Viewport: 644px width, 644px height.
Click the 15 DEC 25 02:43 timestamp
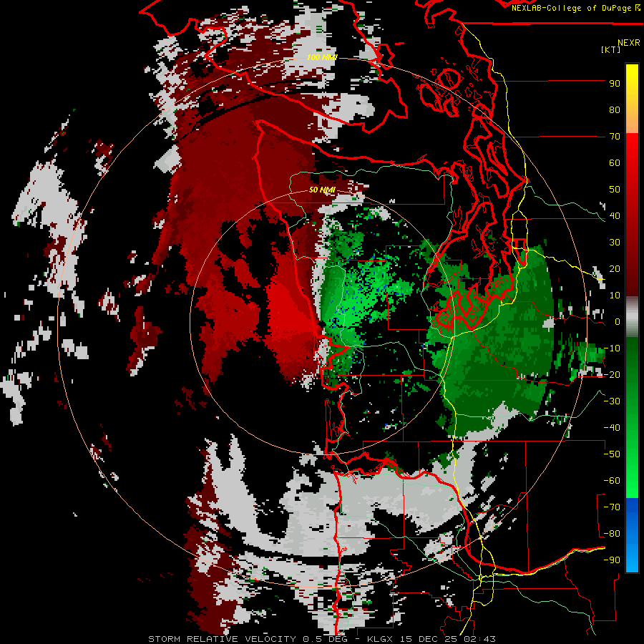(x=448, y=639)
